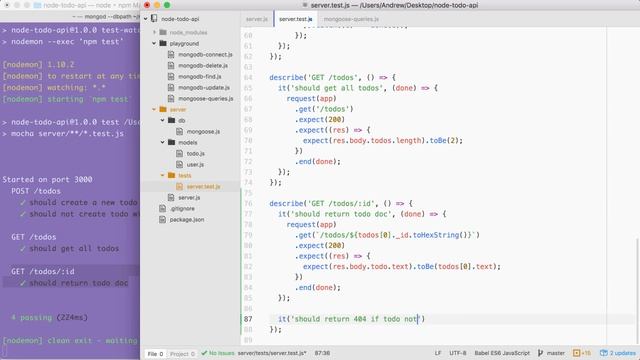Image resolution: width=640 pixels, height=360 pixels.
Task: Open the mongoose-queries.js editor tab
Action: (x=351, y=19)
